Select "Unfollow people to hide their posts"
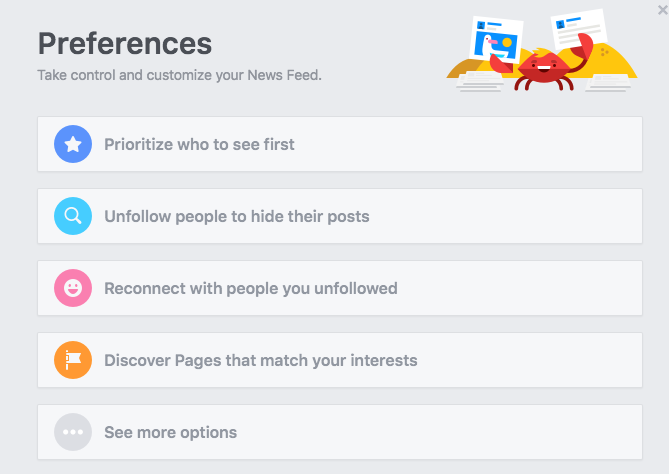This screenshot has height=474, width=669. tap(236, 216)
